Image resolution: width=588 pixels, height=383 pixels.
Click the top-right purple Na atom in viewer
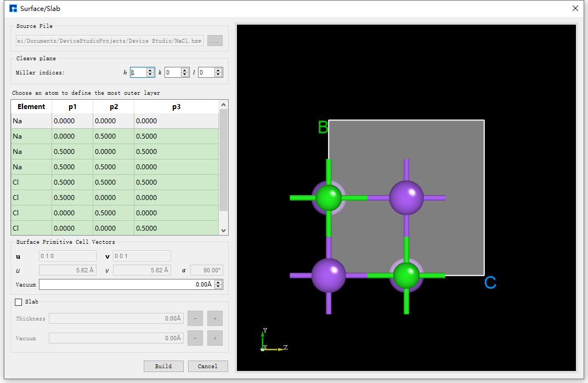point(406,197)
